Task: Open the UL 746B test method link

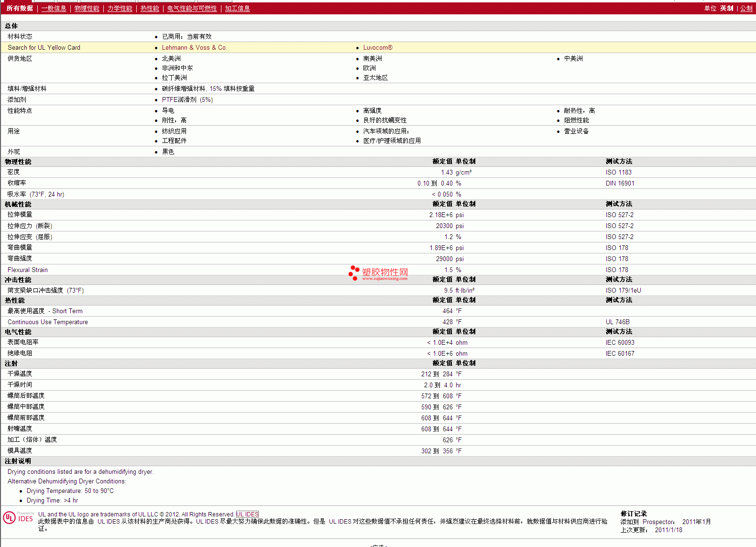Action: click(x=617, y=322)
